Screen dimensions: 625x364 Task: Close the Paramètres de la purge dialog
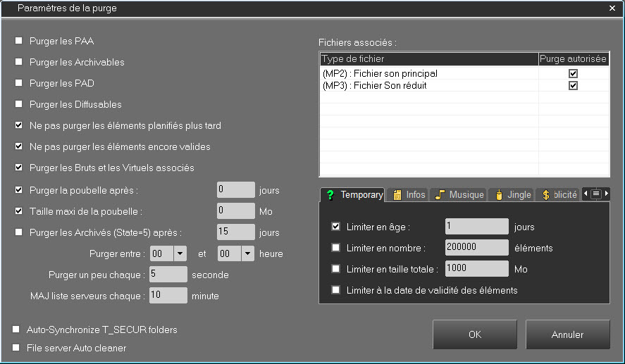[612, 8]
